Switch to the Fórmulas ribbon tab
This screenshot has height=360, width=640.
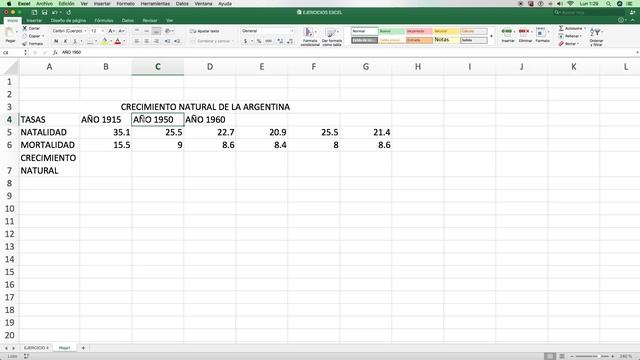(104, 20)
